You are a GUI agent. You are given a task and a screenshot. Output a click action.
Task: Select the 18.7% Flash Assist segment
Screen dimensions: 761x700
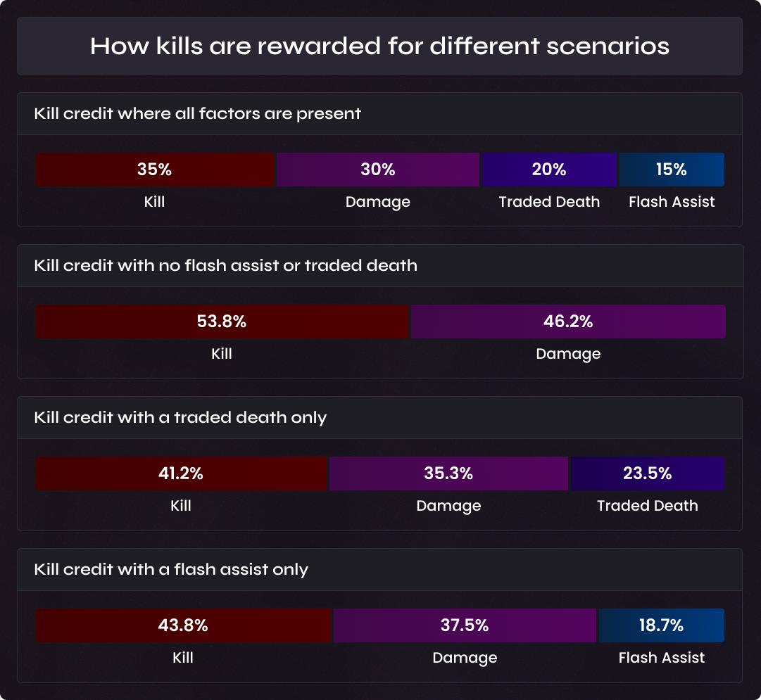pos(662,625)
